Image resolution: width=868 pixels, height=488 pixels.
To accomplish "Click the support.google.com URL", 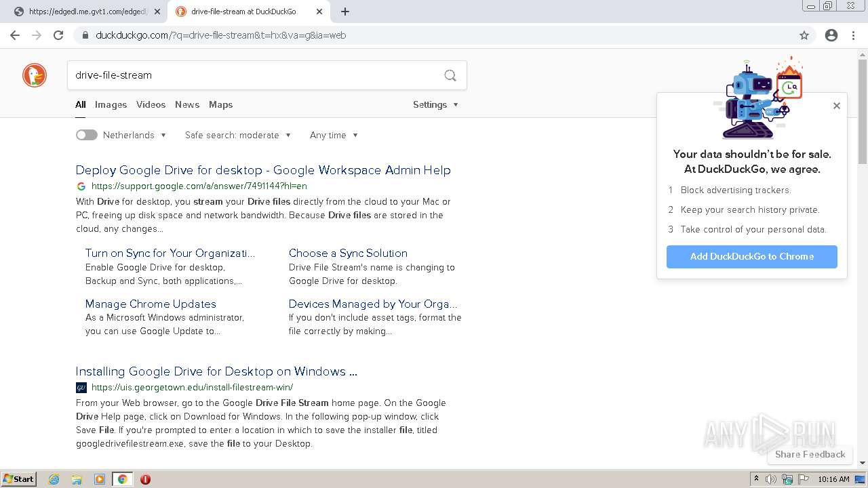I will 199,186.
